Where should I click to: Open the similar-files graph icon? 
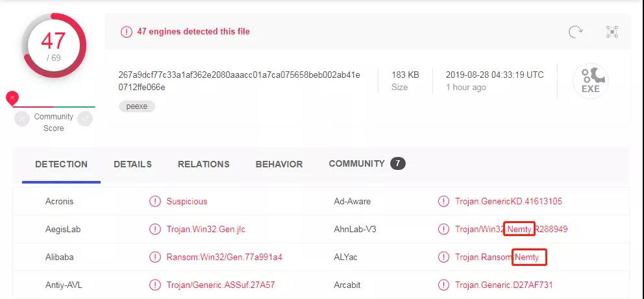coord(612,32)
